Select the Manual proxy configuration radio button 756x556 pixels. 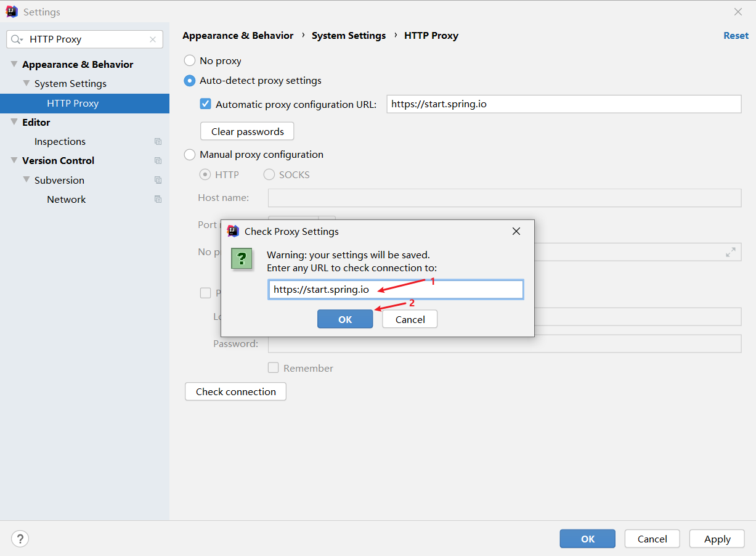coord(189,154)
